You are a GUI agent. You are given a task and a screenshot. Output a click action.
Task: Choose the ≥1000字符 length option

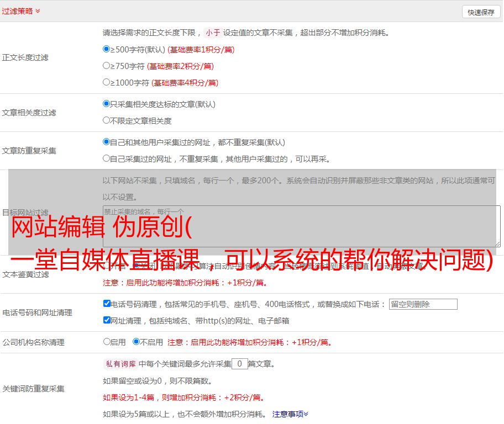107,82
